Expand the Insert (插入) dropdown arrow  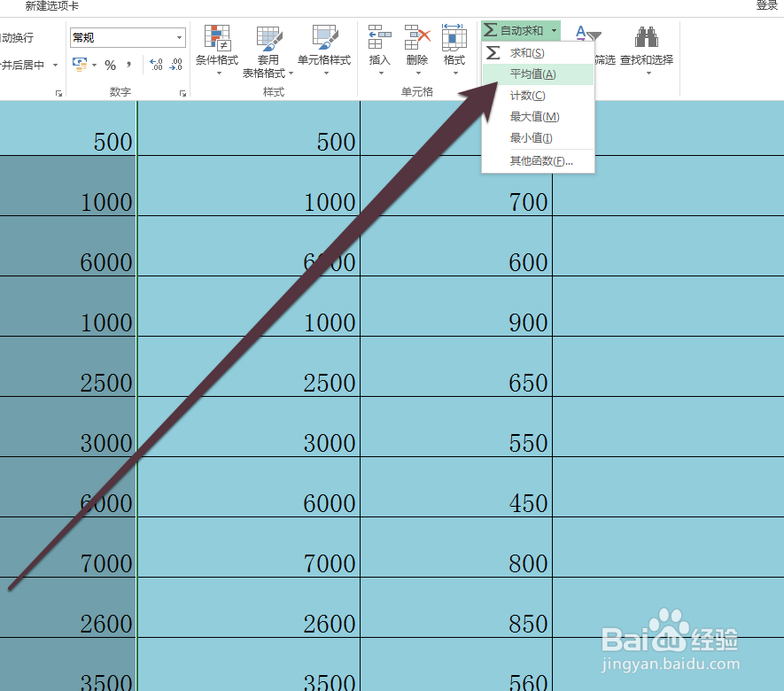pos(381,74)
